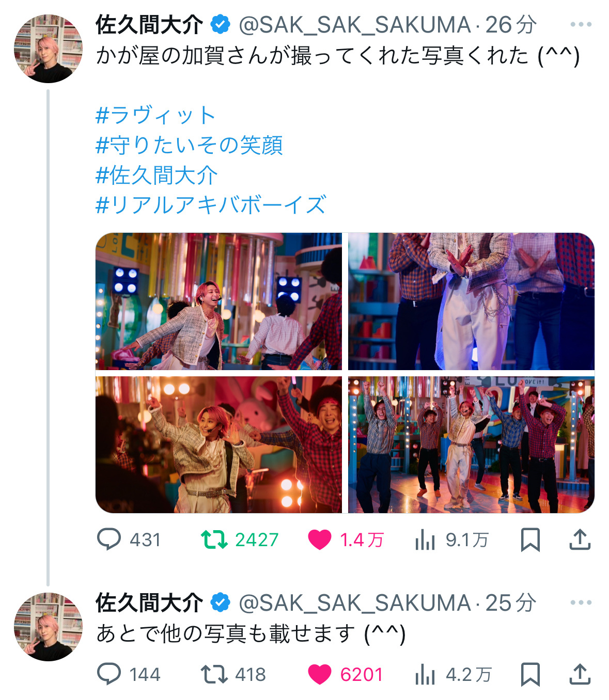Open more options menu on second tweet
The image size is (609, 700).
pyautogui.click(x=581, y=602)
